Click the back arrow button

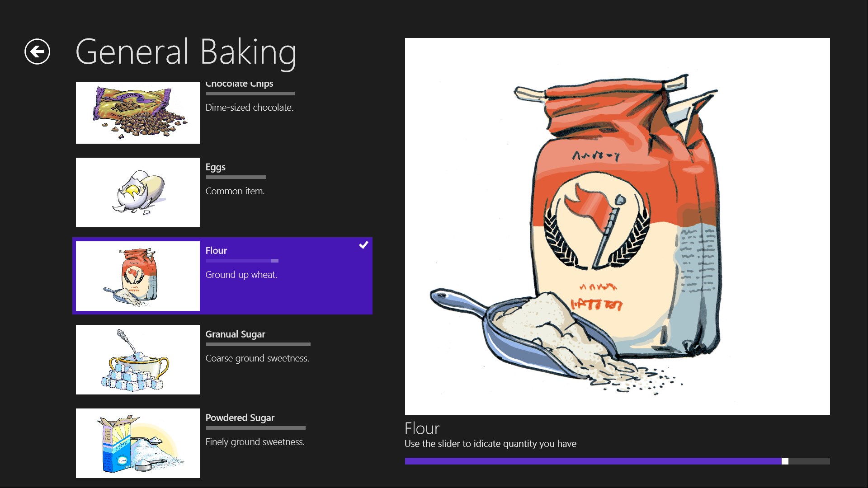[x=37, y=52]
